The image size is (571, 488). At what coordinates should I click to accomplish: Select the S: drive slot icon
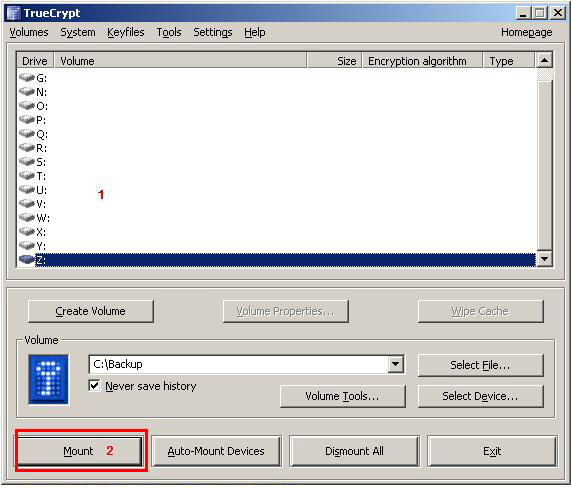(x=27, y=161)
